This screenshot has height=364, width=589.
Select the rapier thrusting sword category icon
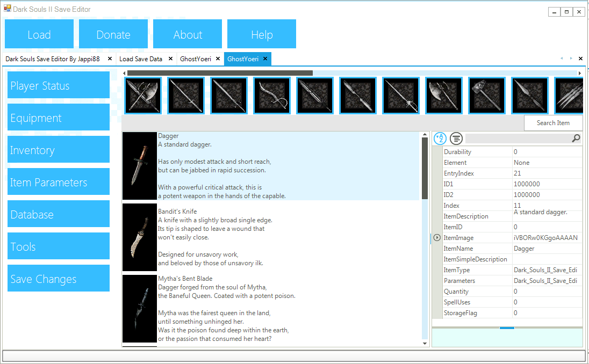tap(401, 96)
